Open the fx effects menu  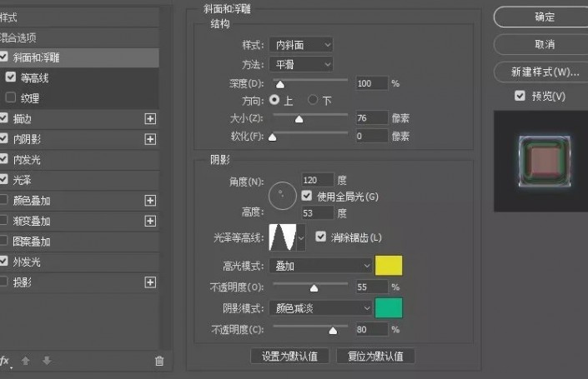[x=5, y=361]
